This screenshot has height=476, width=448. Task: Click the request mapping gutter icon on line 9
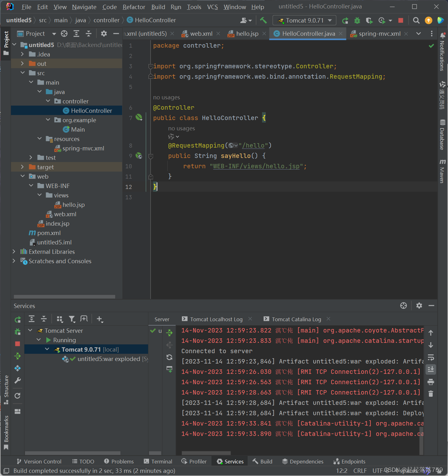(x=139, y=156)
